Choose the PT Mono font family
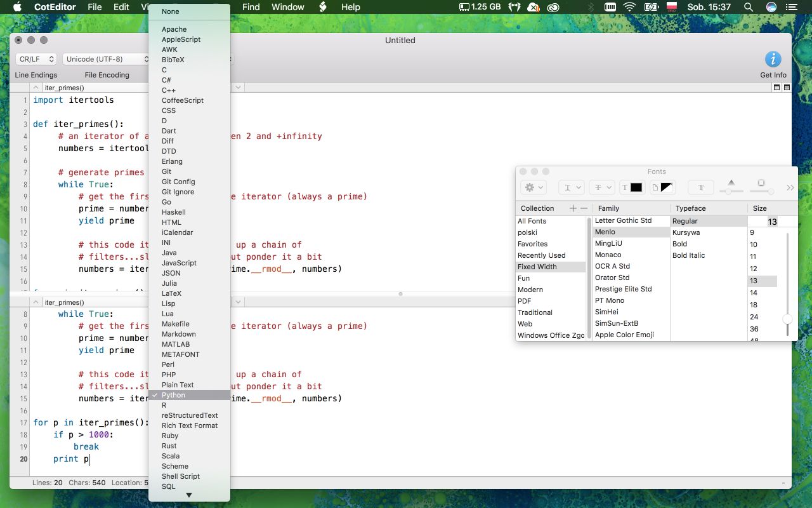This screenshot has height=508, width=812. 631,300
